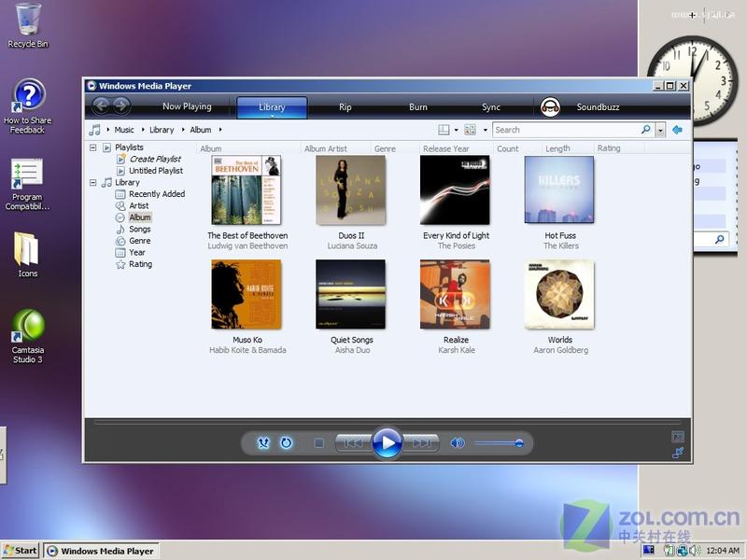Click the view options icon

click(471, 130)
